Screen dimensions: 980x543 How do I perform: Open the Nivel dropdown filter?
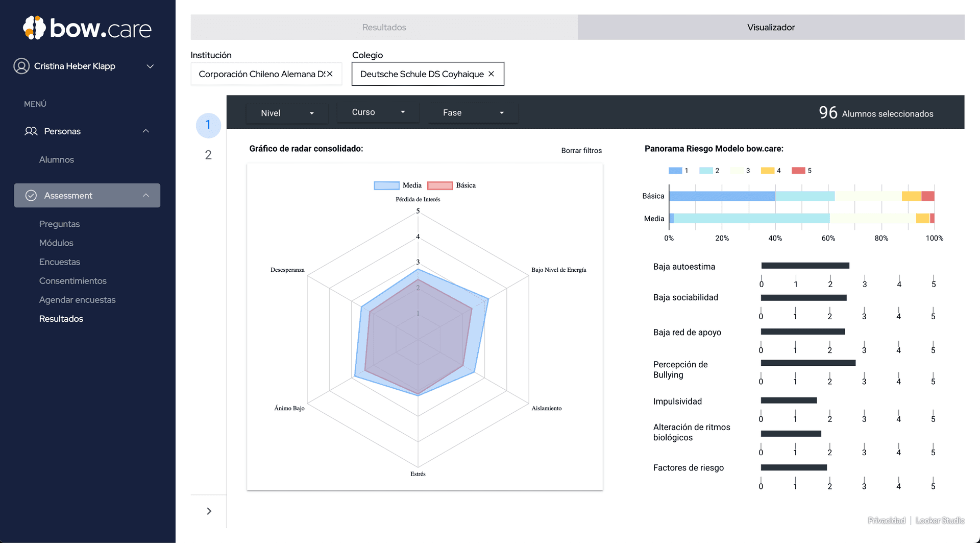click(x=287, y=113)
